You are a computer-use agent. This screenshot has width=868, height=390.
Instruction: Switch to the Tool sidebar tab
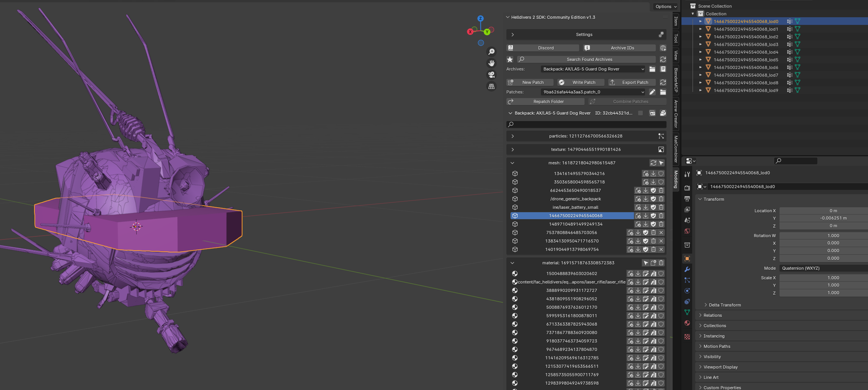[x=676, y=38]
